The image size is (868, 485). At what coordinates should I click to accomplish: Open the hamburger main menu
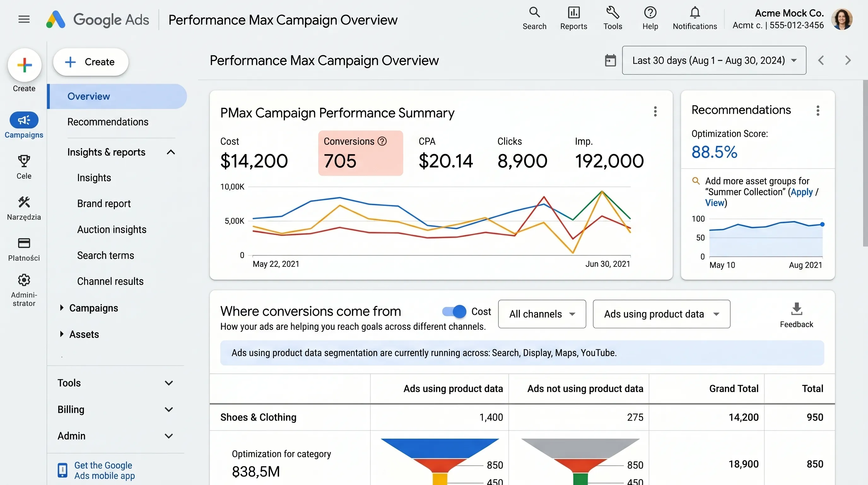[24, 19]
